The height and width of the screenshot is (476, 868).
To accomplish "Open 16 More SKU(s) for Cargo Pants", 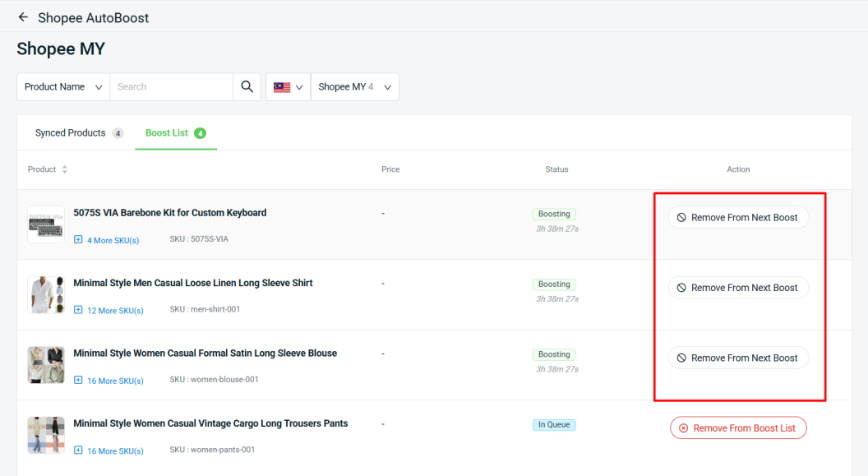I will [115, 451].
